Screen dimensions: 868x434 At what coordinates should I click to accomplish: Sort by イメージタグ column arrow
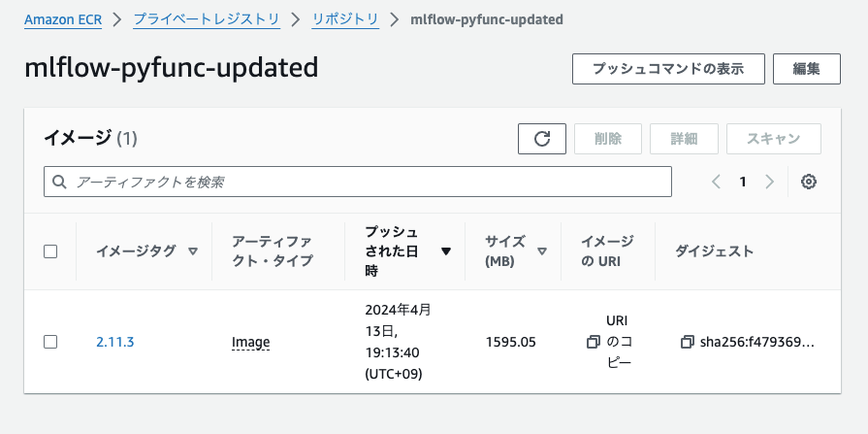tap(193, 251)
